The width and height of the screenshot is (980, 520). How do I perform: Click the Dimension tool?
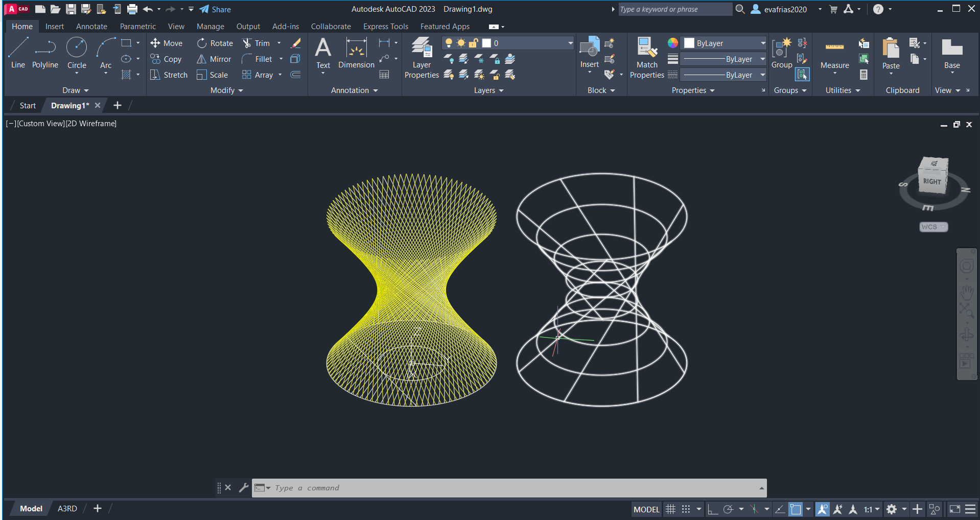[x=356, y=53]
